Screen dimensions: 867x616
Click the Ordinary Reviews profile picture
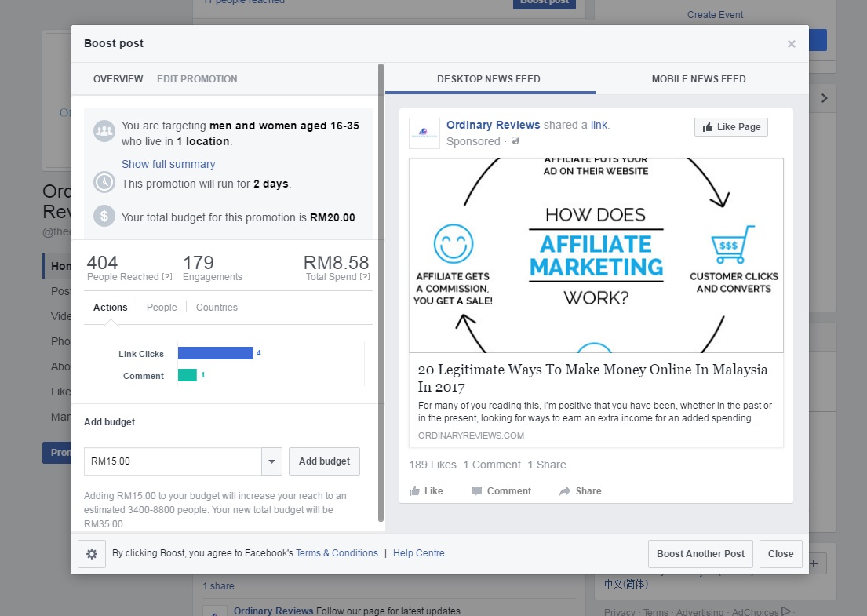(x=424, y=132)
